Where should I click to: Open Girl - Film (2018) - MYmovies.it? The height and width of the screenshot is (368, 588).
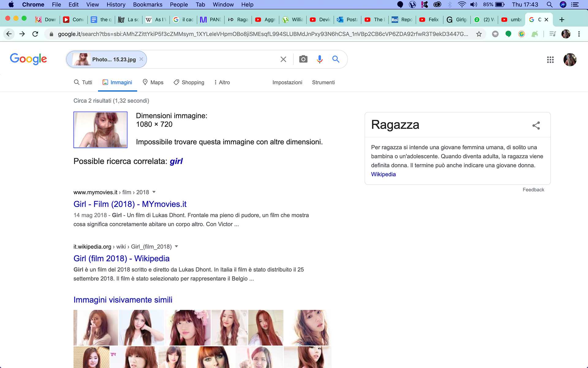click(130, 204)
